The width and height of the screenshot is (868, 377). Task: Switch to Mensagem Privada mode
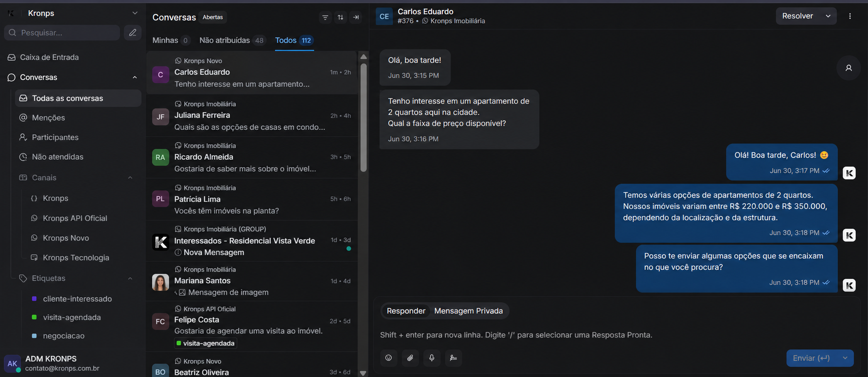[x=468, y=311]
